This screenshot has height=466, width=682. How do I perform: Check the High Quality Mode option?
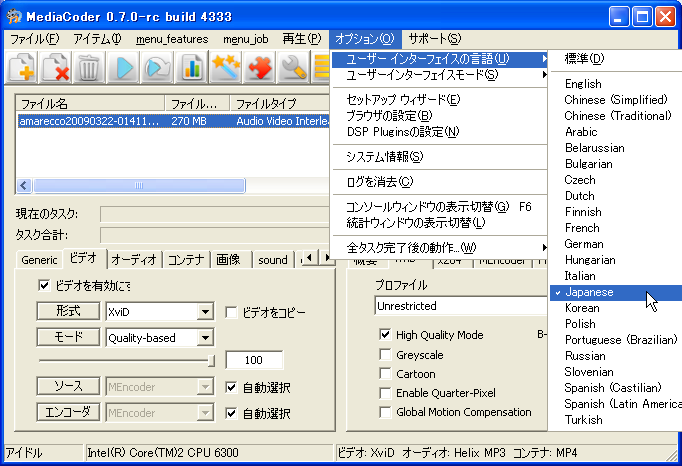385,335
